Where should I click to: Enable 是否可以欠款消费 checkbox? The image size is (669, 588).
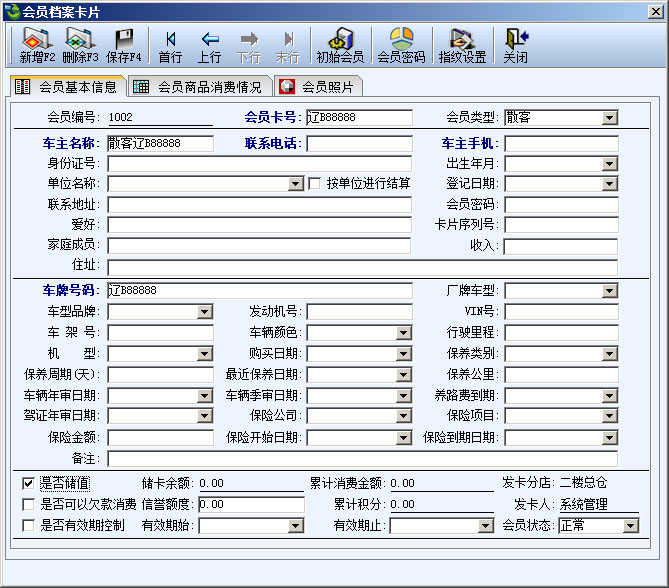[28, 504]
